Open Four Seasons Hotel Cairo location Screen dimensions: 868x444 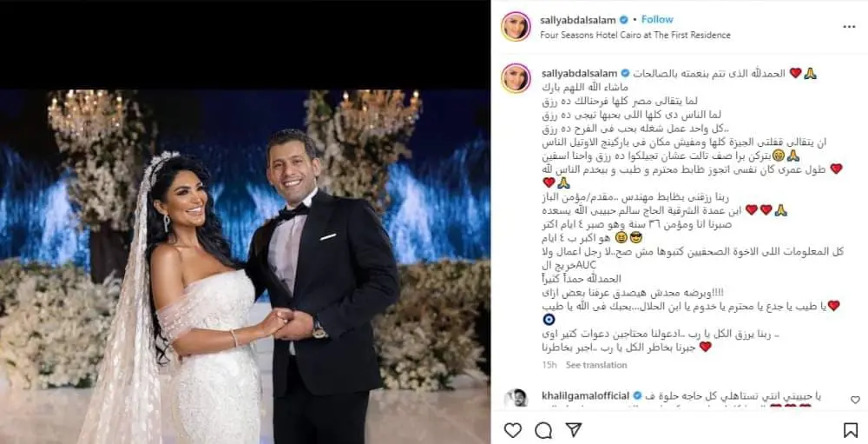click(635, 35)
